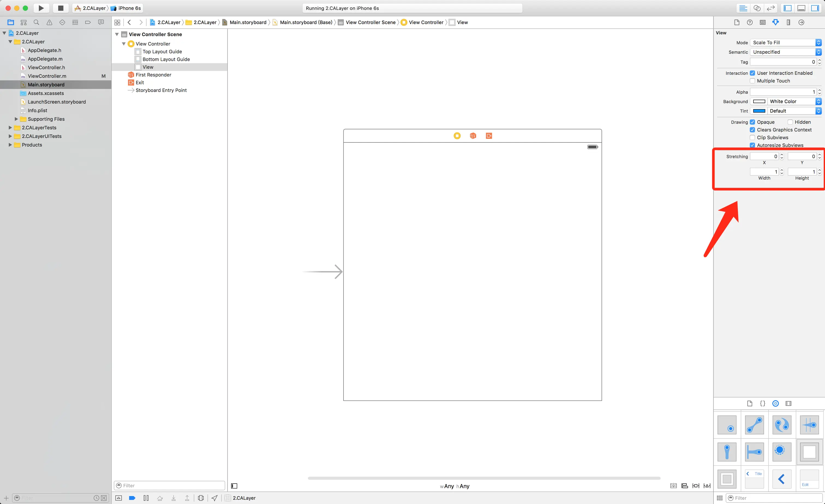825x504 pixels.
Task: Collapse View Controller Scene disclosure triangle
Action: coord(117,34)
